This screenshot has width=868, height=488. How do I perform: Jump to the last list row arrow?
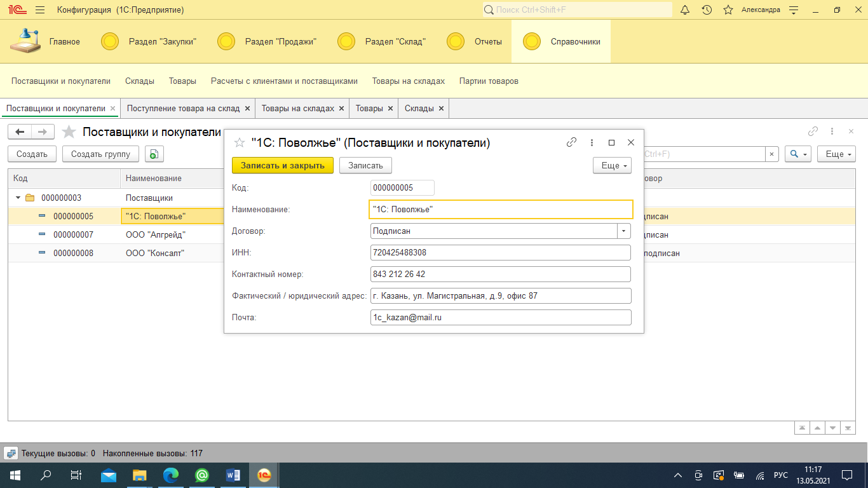pyautogui.click(x=847, y=428)
